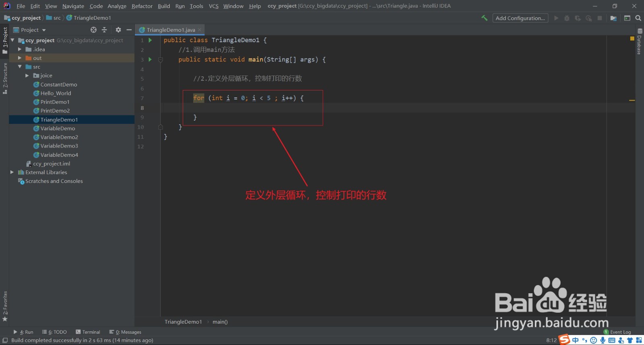Open the File menu
The image size is (644, 345).
(21, 6)
